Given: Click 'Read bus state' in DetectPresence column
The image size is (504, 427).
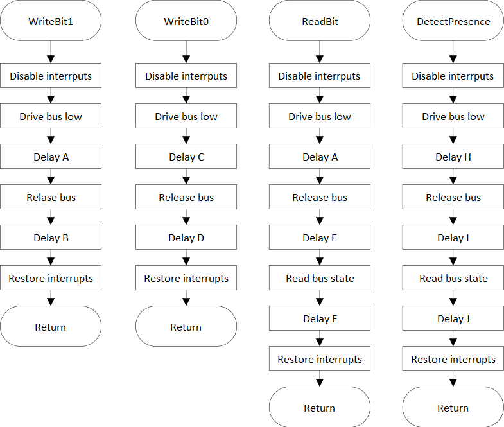Looking at the screenshot, I should click(x=453, y=278).
